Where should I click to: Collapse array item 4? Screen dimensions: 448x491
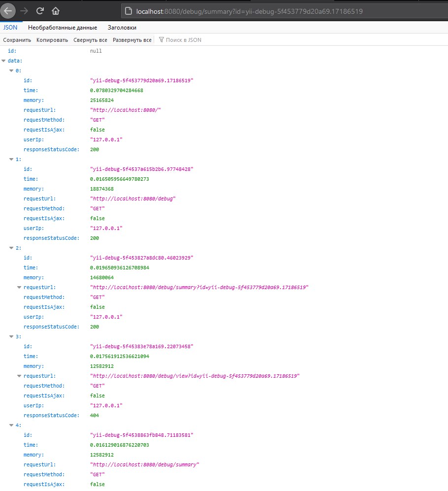coord(12,425)
